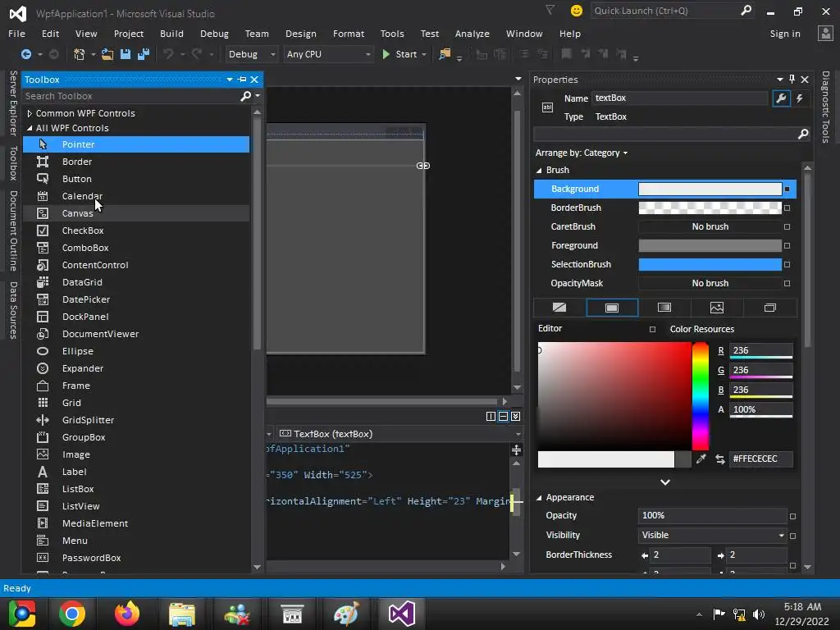Pin the Properties panel auto hide
Screen dimensions: 840x630
[x=792, y=80]
